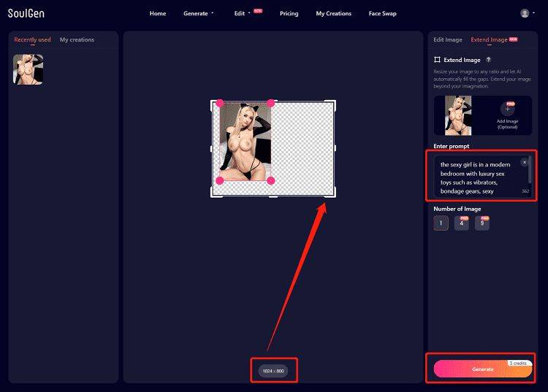Select the source image thumbnail in the right panel
The height and width of the screenshot is (392, 548).
click(x=458, y=115)
